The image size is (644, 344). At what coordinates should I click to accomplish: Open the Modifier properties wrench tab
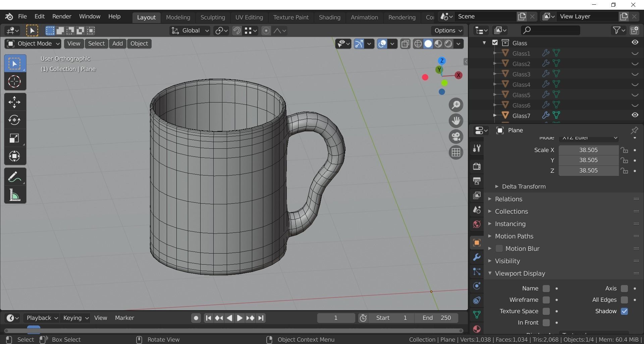pos(477,257)
